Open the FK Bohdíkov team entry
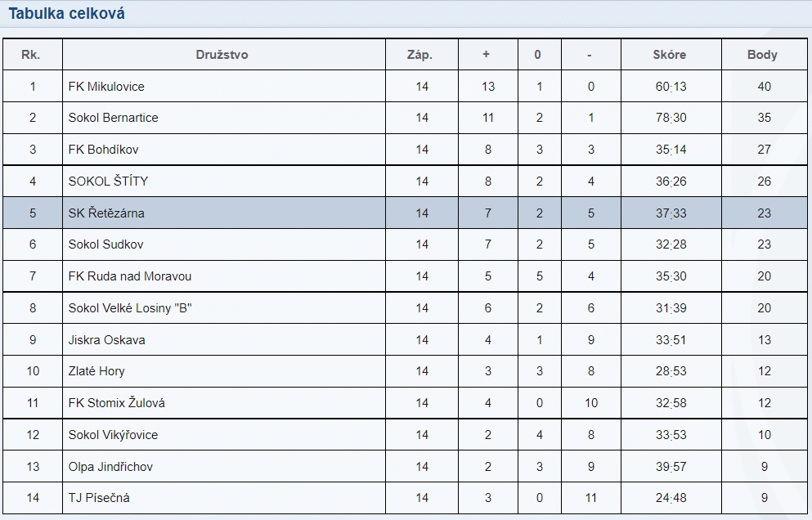The width and height of the screenshot is (812, 520). tap(104, 150)
